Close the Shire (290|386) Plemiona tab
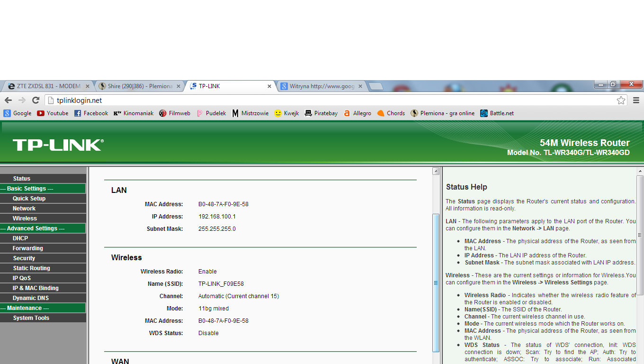644x364 pixels. [x=179, y=86]
